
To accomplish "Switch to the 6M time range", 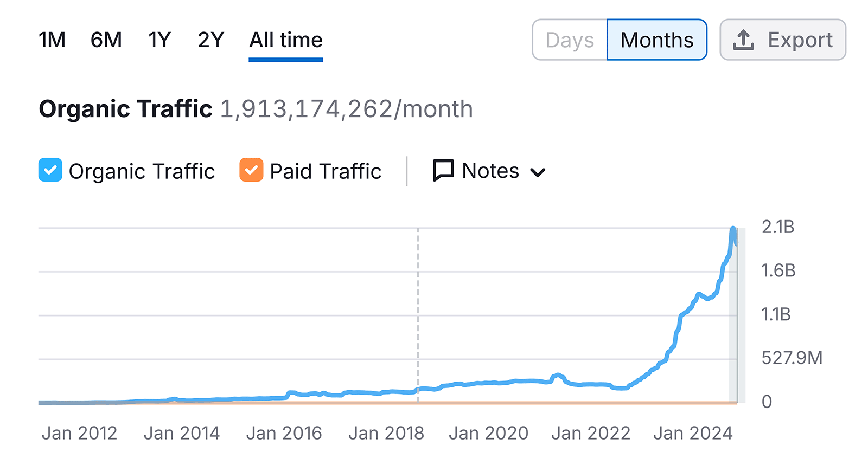I will [106, 40].
